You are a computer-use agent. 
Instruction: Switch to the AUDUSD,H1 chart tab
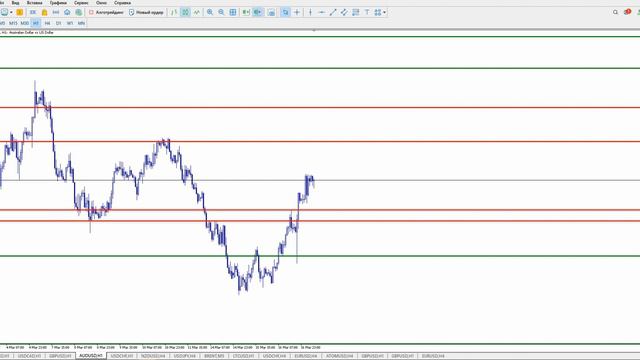(91, 356)
